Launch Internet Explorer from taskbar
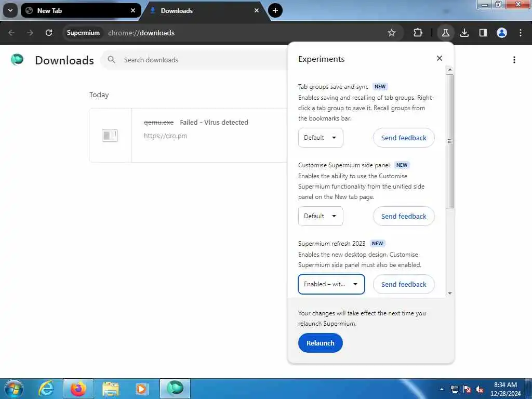This screenshot has width=532, height=399. point(46,389)
